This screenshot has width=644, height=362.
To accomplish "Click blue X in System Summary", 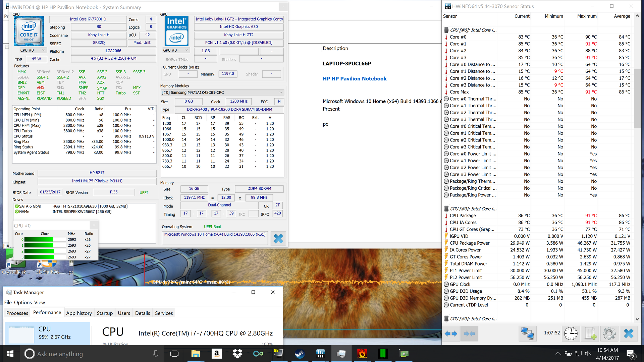I will click(278, 239).
